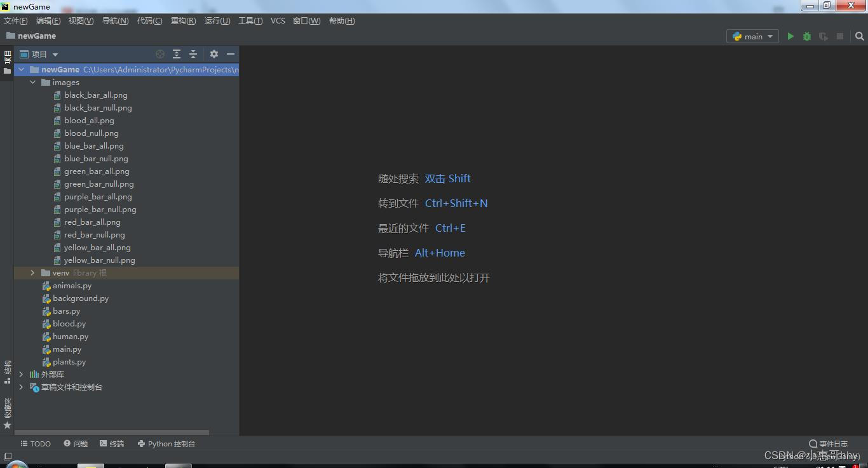Start debugging with the bug icon

pos(807,36)
